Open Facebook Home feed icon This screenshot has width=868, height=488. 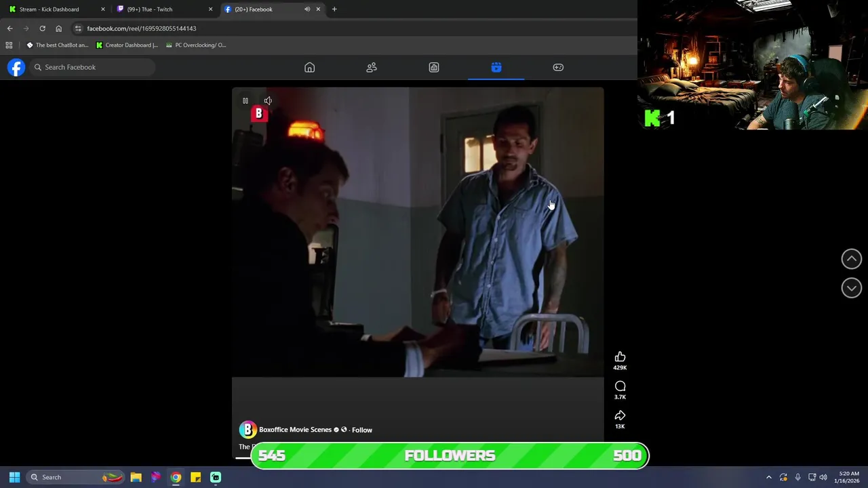[x=309, y=67]
